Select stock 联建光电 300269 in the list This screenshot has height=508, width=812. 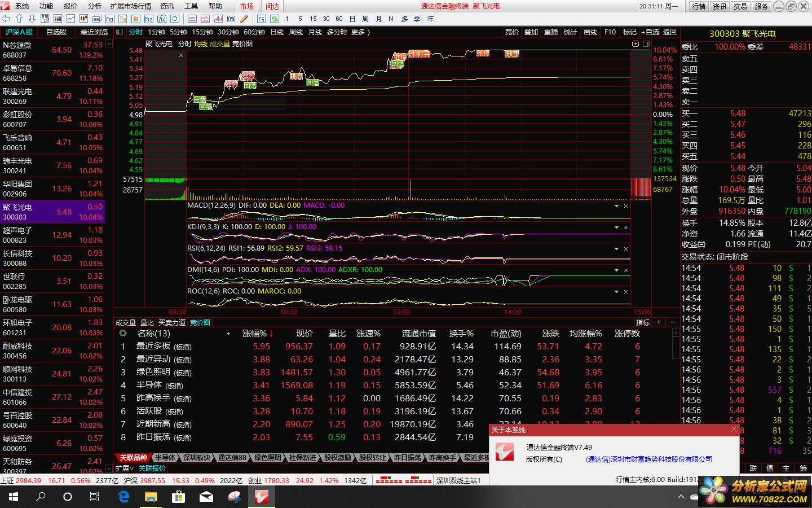tap(52, 96)
